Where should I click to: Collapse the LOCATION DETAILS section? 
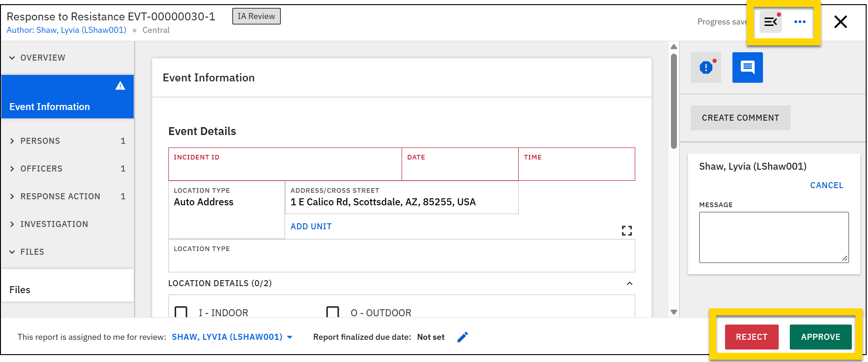coord(629,283)
